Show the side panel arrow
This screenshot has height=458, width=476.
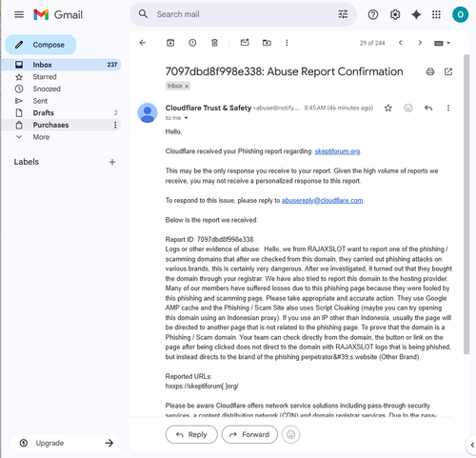471,445
